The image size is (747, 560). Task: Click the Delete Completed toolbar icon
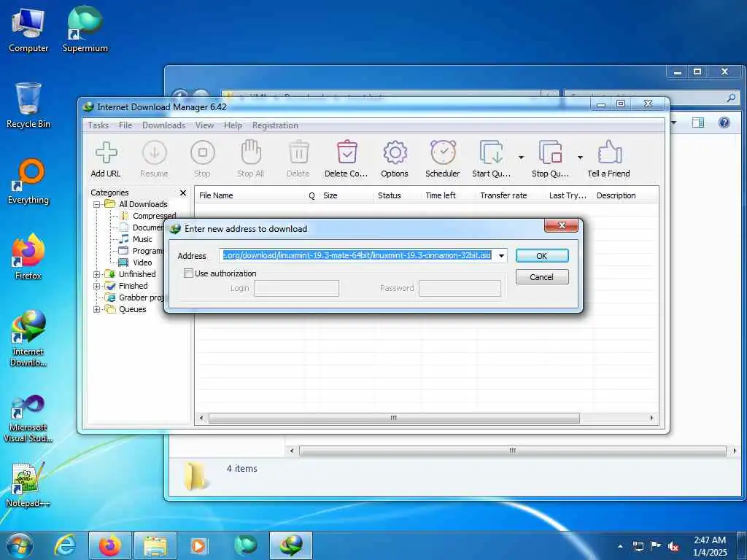coord(347,152)
